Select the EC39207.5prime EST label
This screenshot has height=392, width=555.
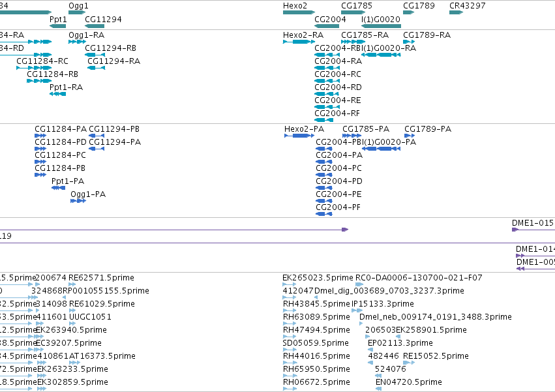[x=68, y=343]
